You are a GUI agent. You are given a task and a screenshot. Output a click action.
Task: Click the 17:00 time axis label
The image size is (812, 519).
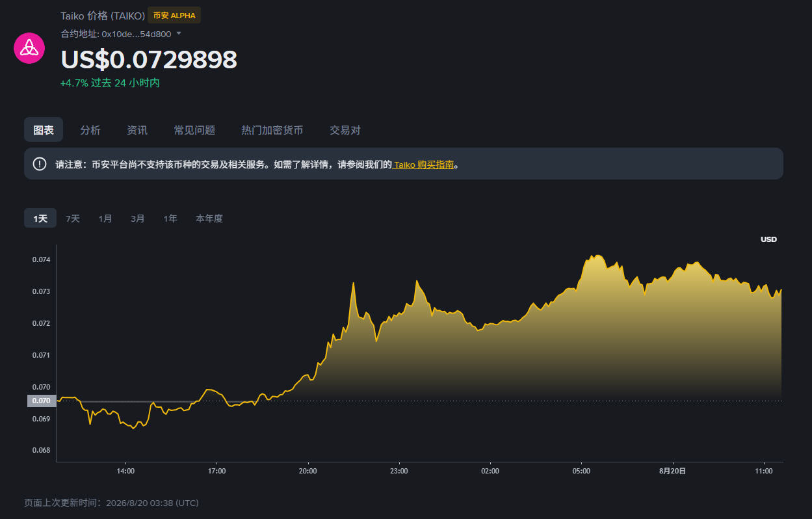(216, 471)
